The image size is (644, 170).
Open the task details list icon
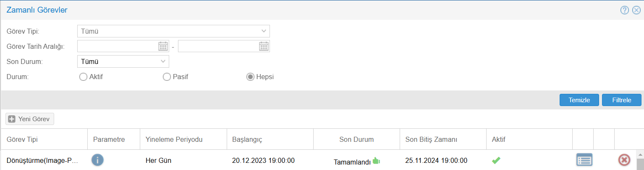584,160
